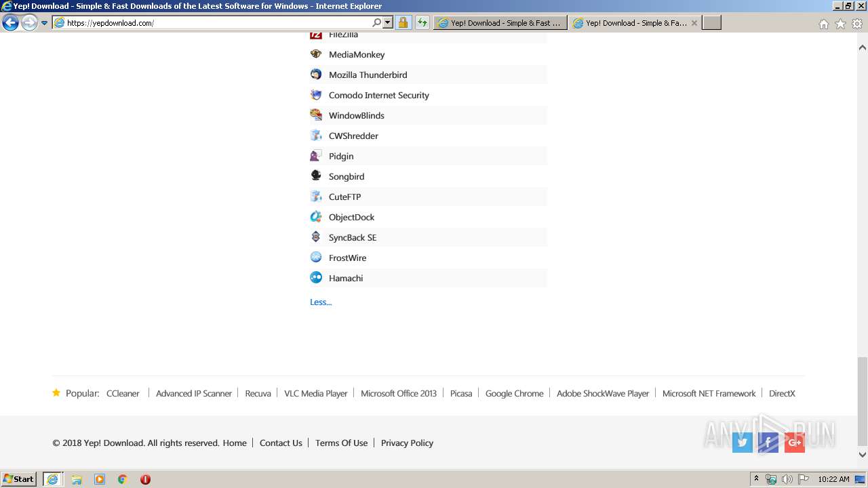Open the Mozilla Thunderbird link

368,75
